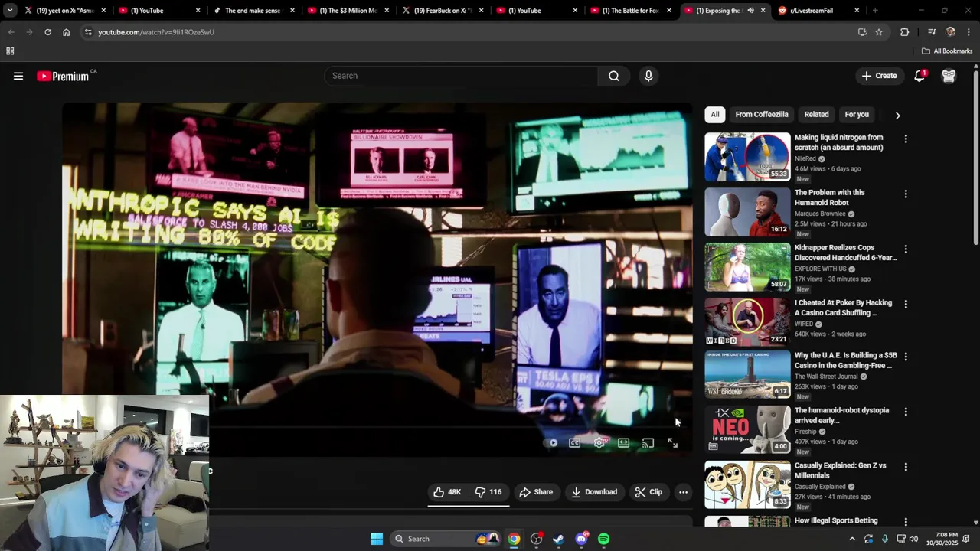980x551 pixels.
Task: Like the video with 48K likes
Action: tap(447, 492)
